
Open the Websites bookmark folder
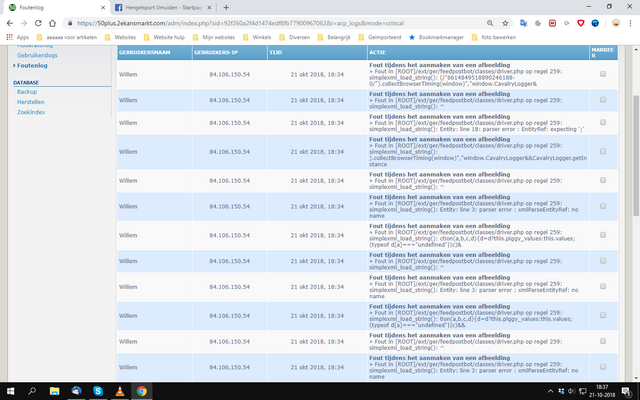click(x=120, y=37)
